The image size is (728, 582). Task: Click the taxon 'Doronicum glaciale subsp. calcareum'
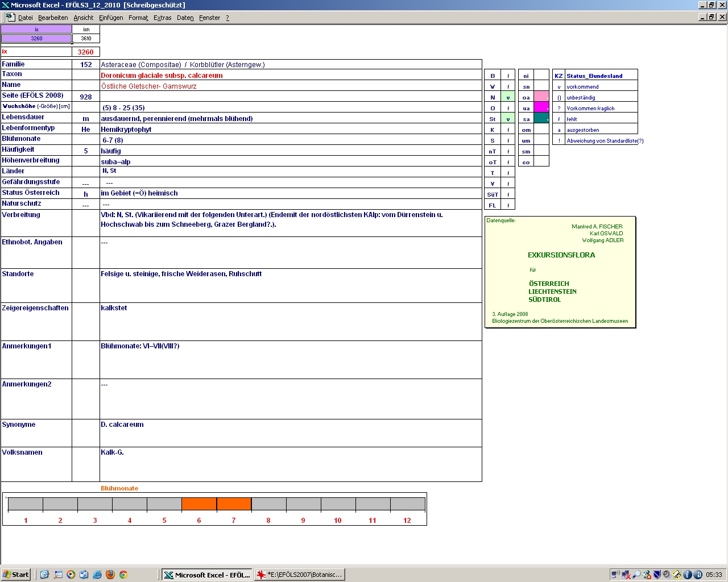[162, 76]
